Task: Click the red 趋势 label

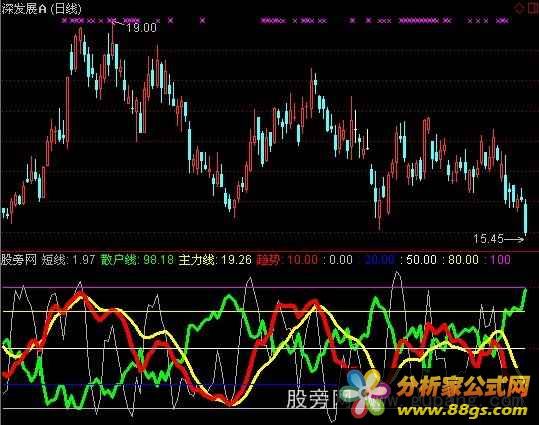Action: pos(268,260)
